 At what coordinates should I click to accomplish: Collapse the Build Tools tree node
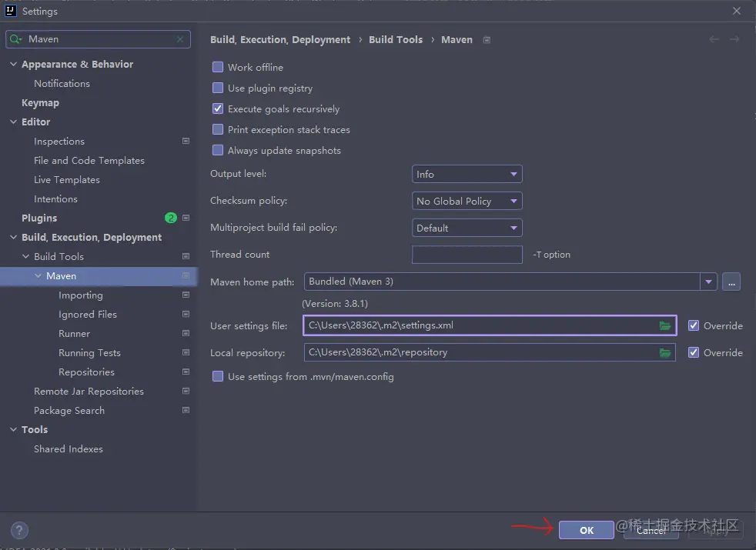coord(26,256)
